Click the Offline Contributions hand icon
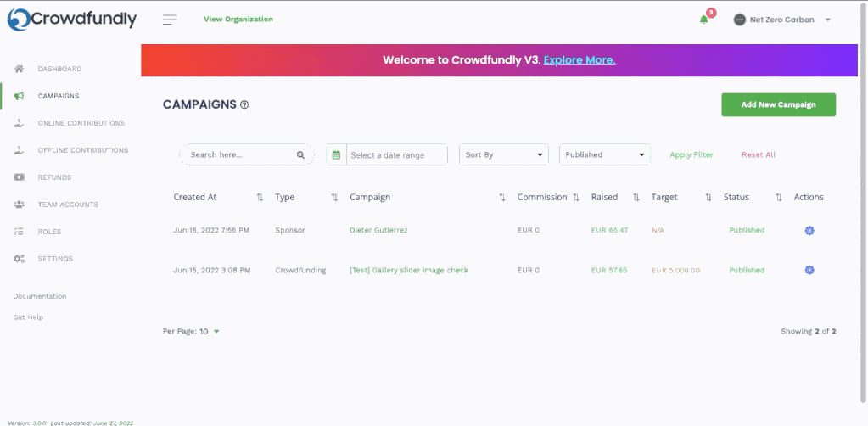Screen dimensions: 868x426 [x=19, y=150]
